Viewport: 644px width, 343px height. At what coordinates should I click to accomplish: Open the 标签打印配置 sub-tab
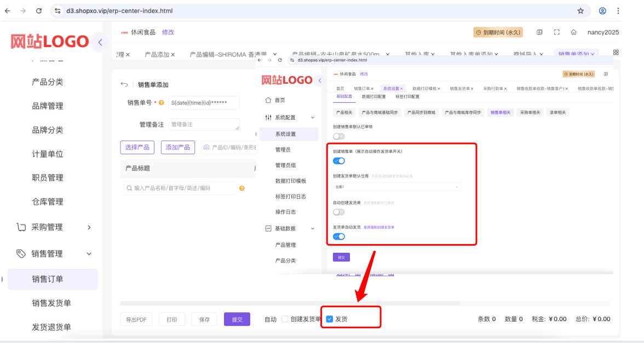point(407,97)
